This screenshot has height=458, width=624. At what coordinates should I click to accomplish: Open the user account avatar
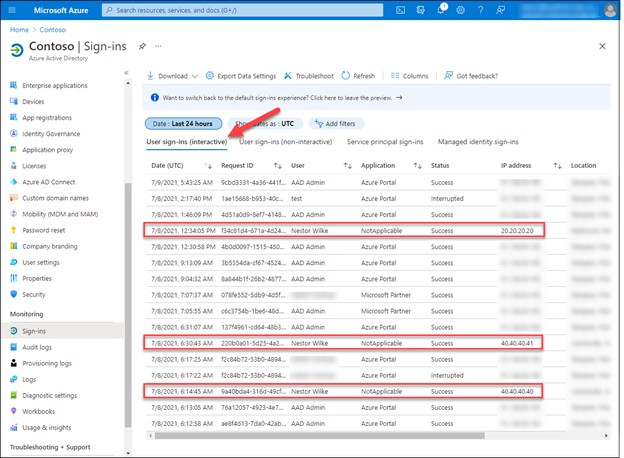(610, 10)
